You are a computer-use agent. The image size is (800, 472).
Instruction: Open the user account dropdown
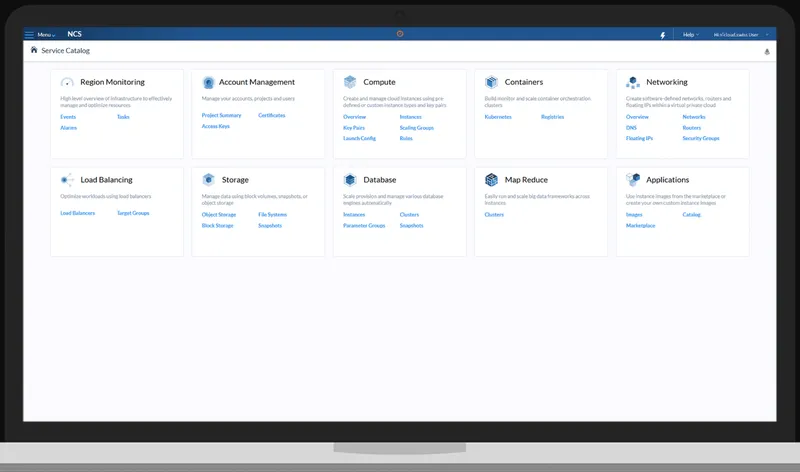[741, 35]
